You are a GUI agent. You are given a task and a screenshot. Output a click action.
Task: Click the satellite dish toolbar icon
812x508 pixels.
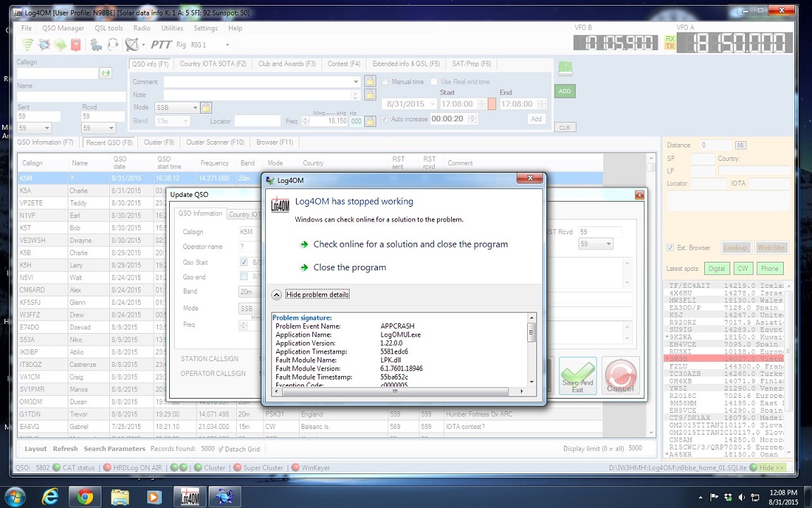coord(132,44)
